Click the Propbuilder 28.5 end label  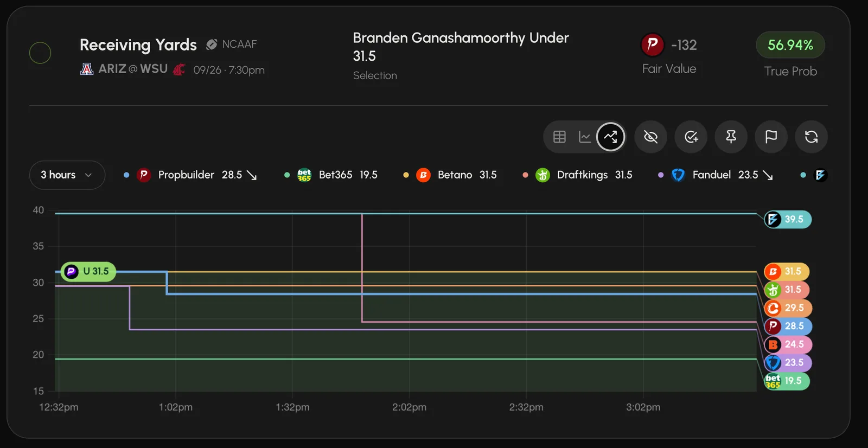[788, 326]
